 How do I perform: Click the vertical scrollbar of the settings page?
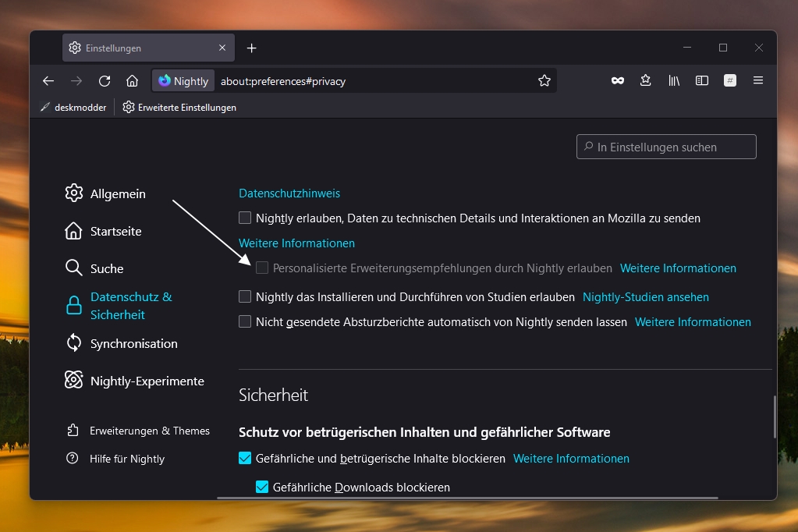(x=775, y=417)
